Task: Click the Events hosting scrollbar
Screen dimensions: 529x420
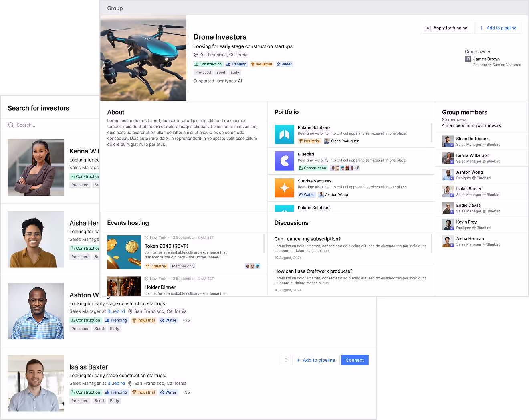Action: (x=264, y=244)
